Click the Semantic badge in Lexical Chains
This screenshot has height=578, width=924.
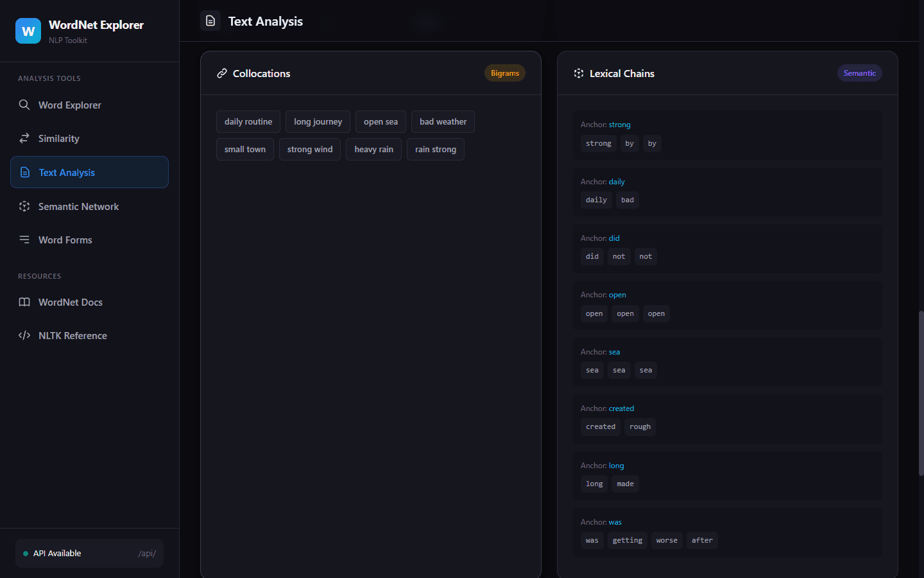point(859,73)
